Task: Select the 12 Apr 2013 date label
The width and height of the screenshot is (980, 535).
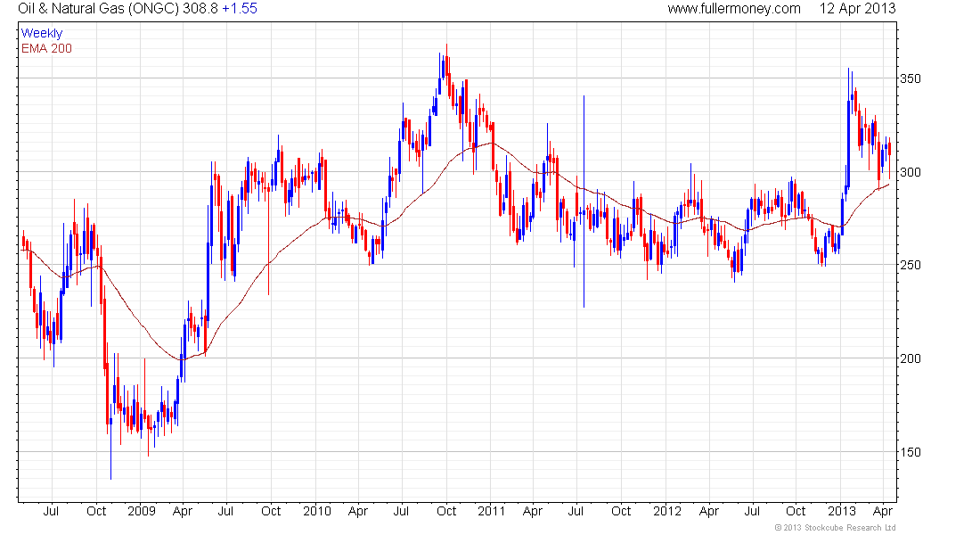Action: [x=857, y=9]
